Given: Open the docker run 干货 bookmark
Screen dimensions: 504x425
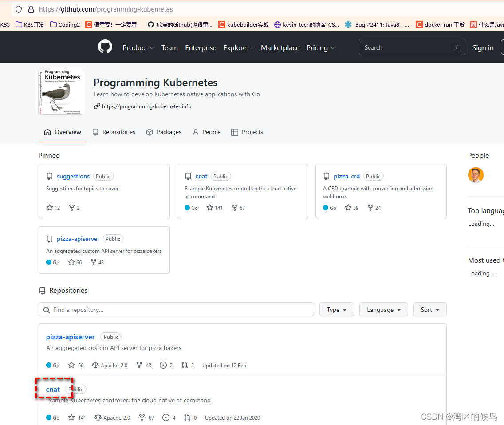Looking at the screenshot, I should tap(440, 24).
